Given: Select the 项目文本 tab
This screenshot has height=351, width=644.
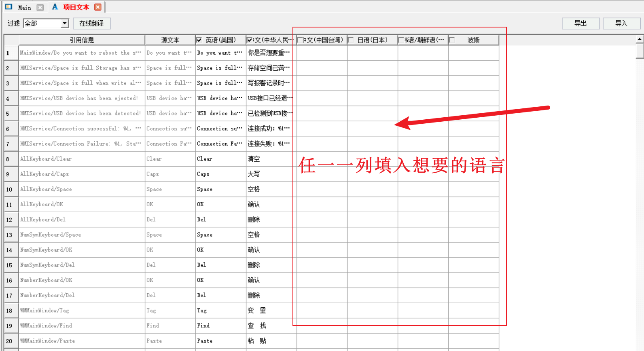Looking at the screenshot, I should tap(76, 7).
